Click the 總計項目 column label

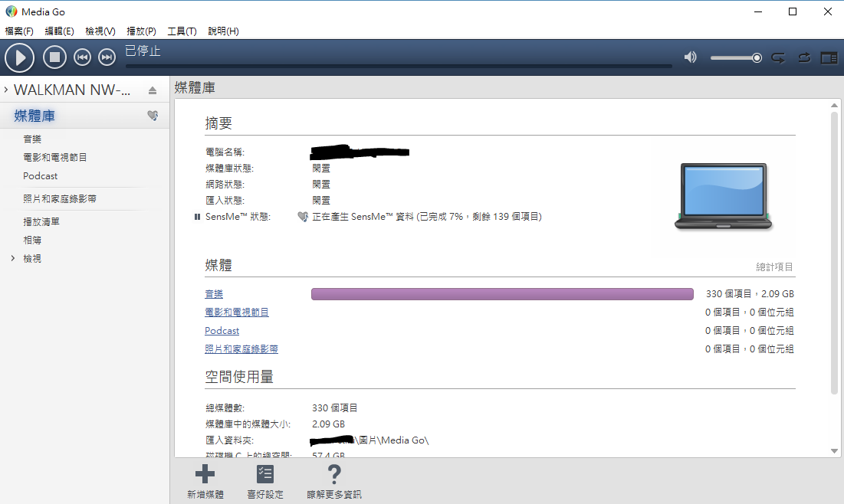[x=774, y=267]
